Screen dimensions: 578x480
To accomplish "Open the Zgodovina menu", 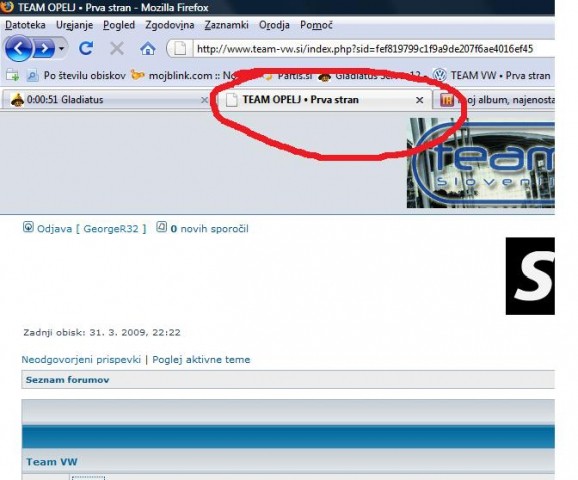I will pos(170,25).
